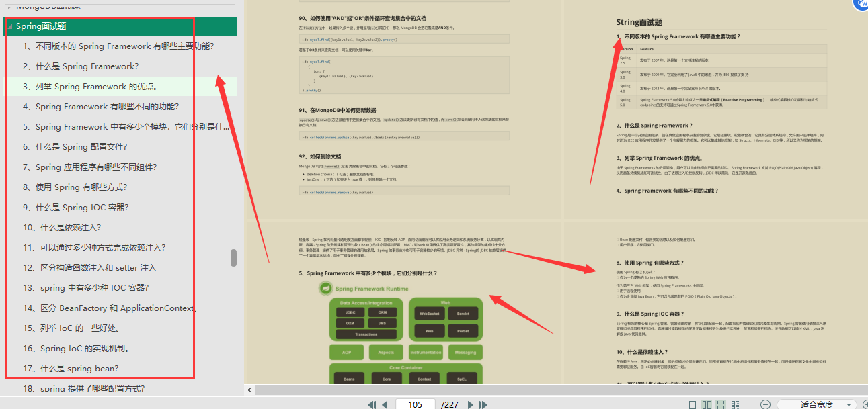This screenshot has width=868, height=409.
Task: Click the Data Access/Integration box in the diagram
Action: click(x=366, y=303)
